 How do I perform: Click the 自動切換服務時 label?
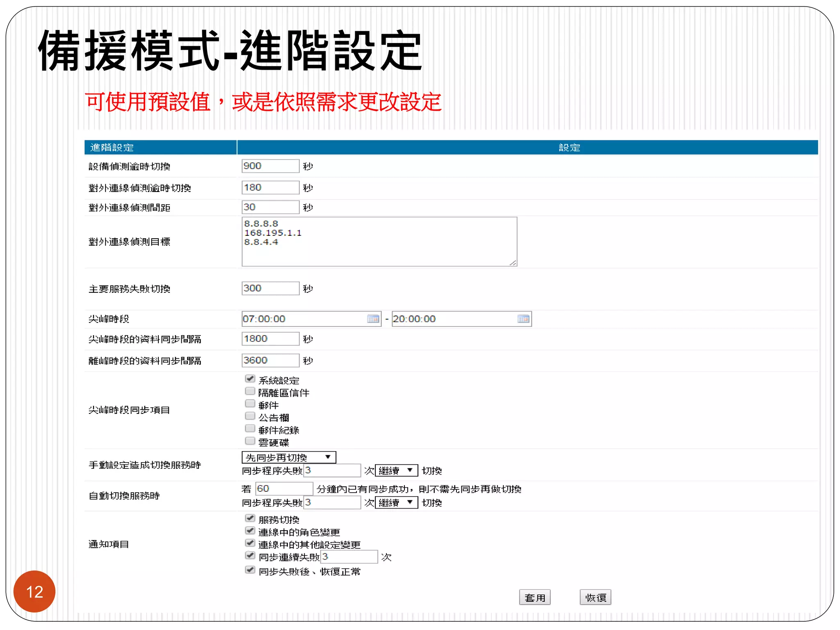pos(124,496)
